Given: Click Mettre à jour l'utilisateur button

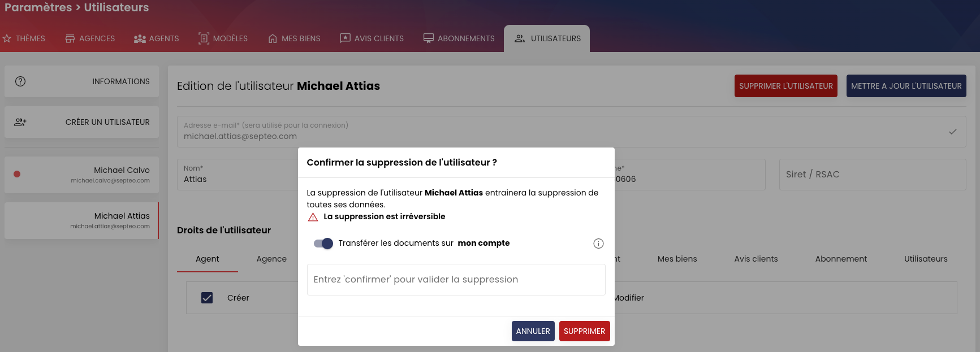Looking at the screenshot, I should pos(906,86).
